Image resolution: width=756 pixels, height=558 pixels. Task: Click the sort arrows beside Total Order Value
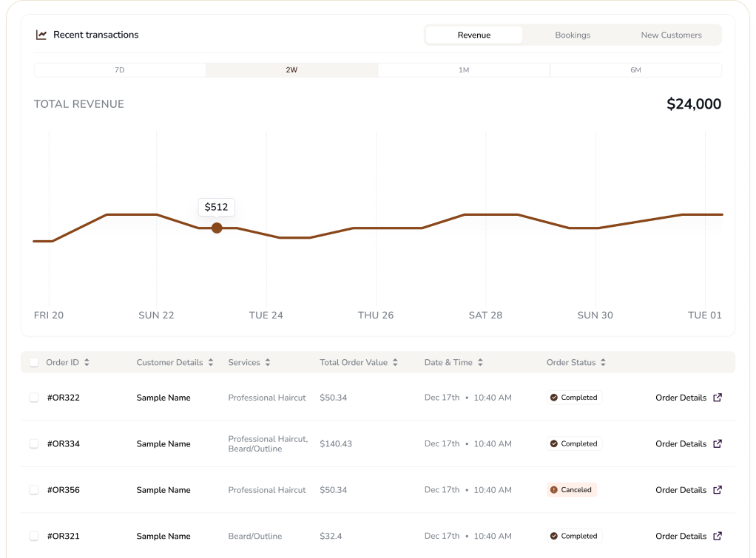coord(395,362)
